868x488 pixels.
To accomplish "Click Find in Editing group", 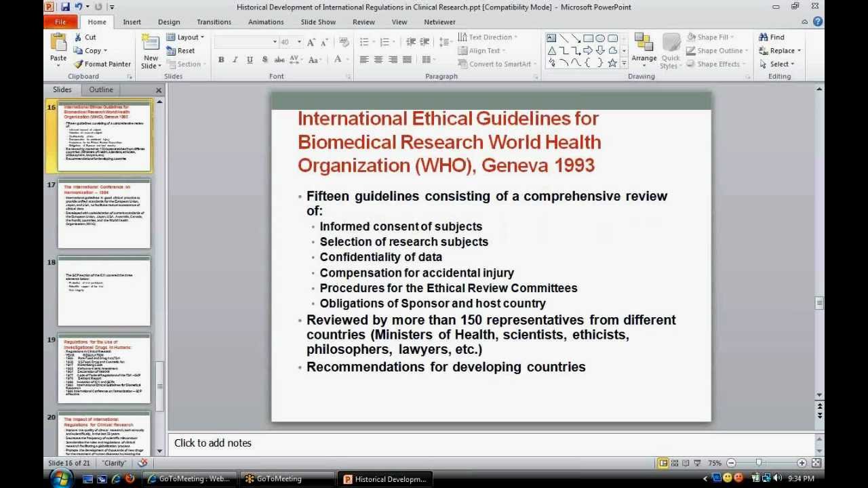I will tap(772, 37).
